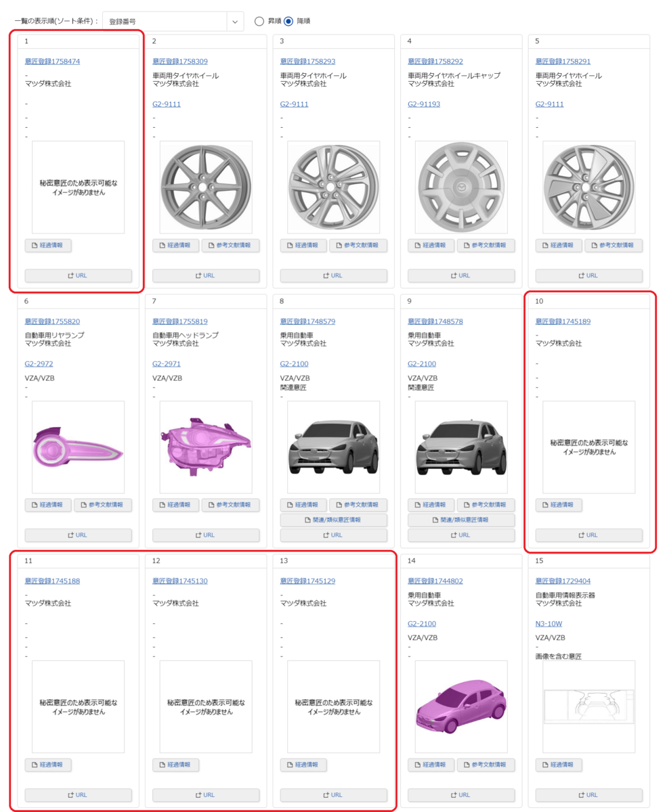The width and height of the screenshot is (669, 812).
Task: Click 参考文献情報 button in card 4
Action: click(486, 245)
